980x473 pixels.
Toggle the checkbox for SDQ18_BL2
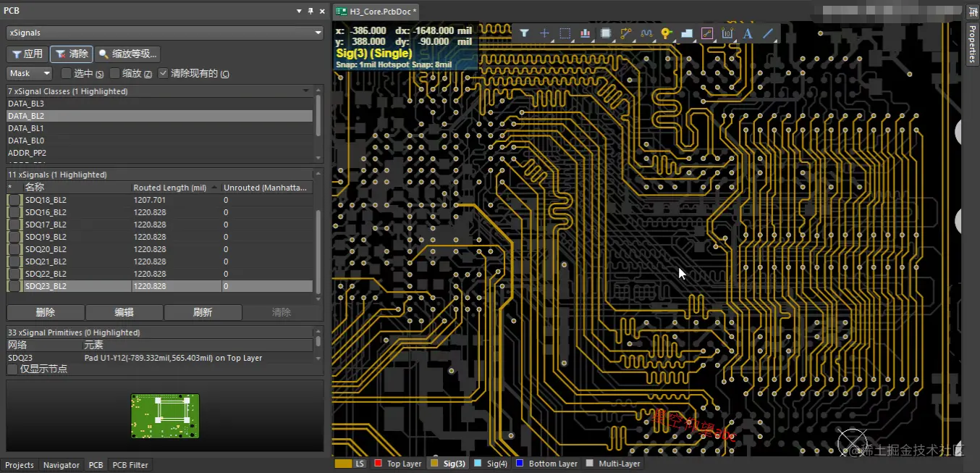pyautogui.click(x=14, y=200)
